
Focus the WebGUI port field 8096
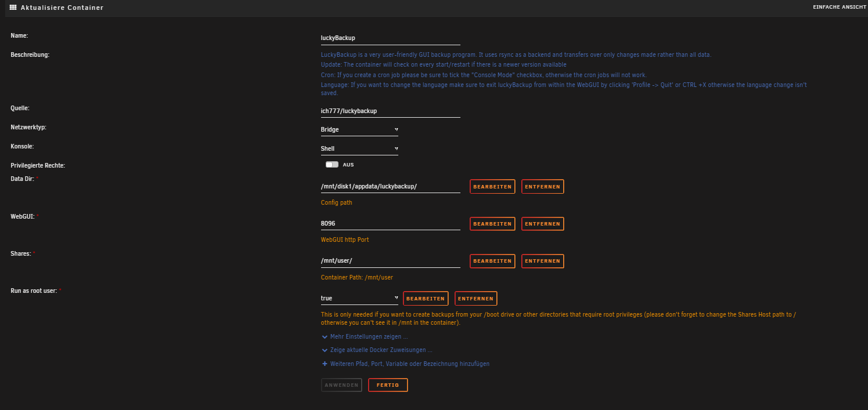click(391, 223)
